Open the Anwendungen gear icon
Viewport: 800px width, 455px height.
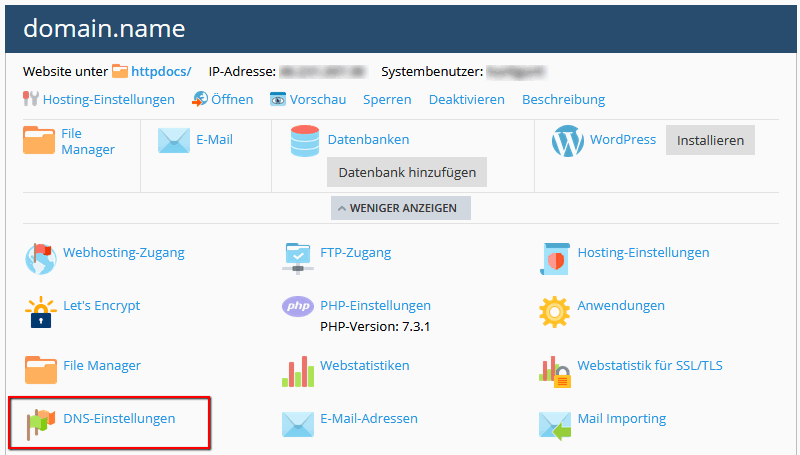(x=554, y=311)
